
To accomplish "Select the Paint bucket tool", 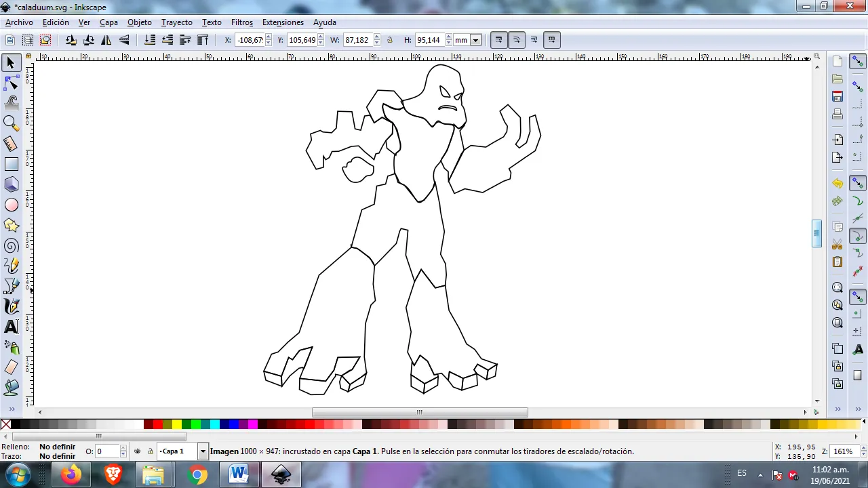I will pos(11,388).
